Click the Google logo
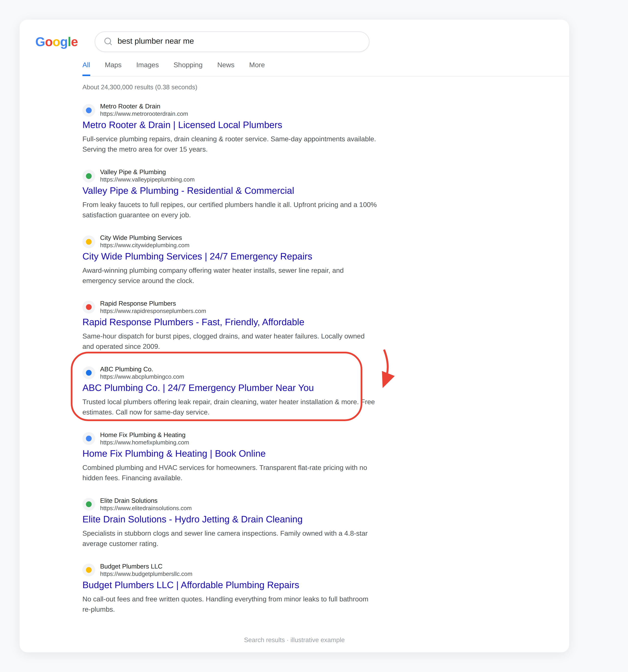Viewport: 628px width, 672px height. [x=56, y=42]
